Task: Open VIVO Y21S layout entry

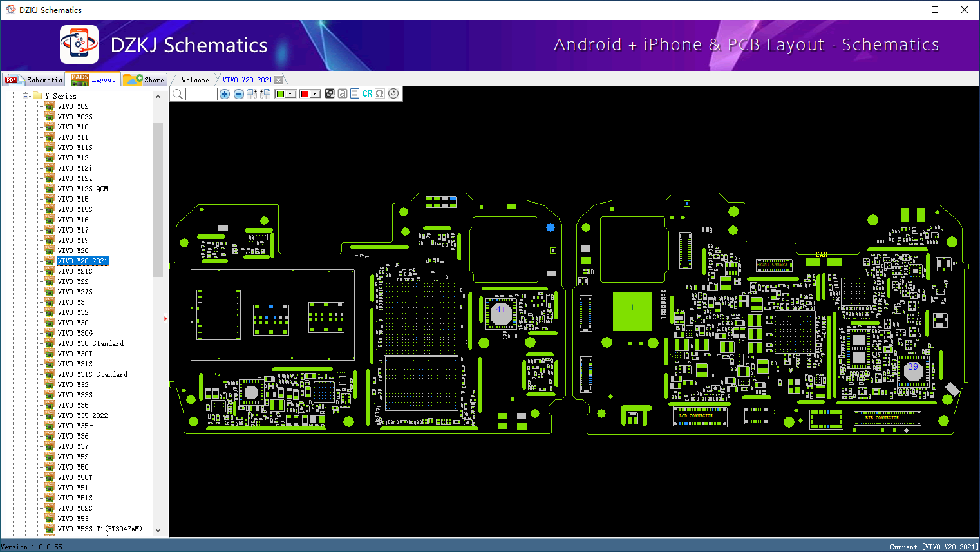Action: point(75,271)
